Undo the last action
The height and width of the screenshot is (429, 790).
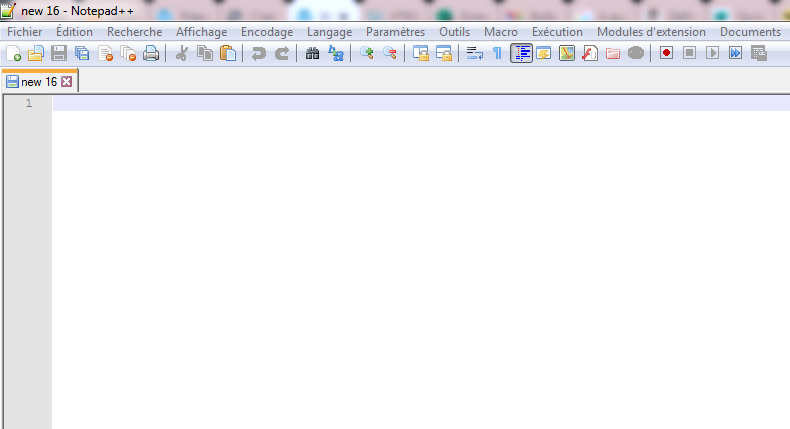(x=258, y=53)
